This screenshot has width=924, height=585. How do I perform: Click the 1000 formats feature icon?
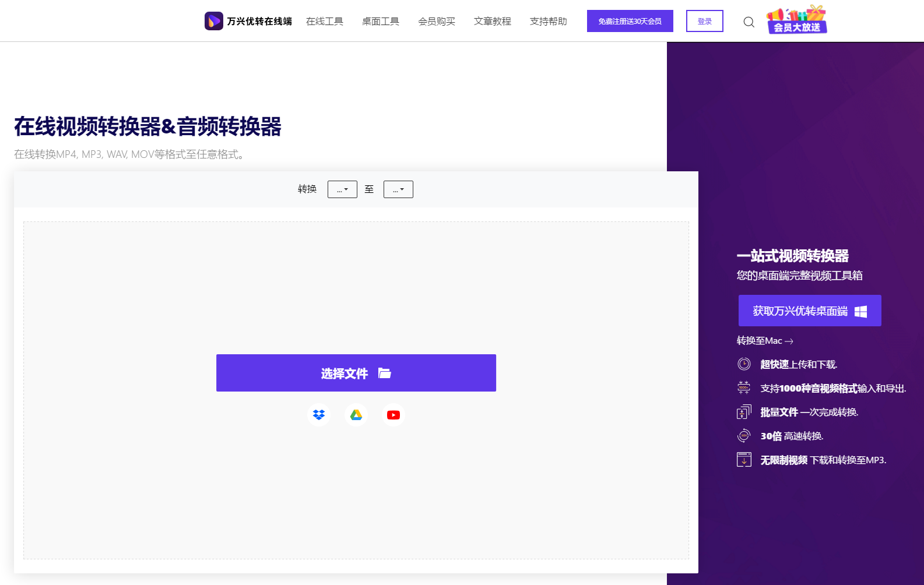744,388
